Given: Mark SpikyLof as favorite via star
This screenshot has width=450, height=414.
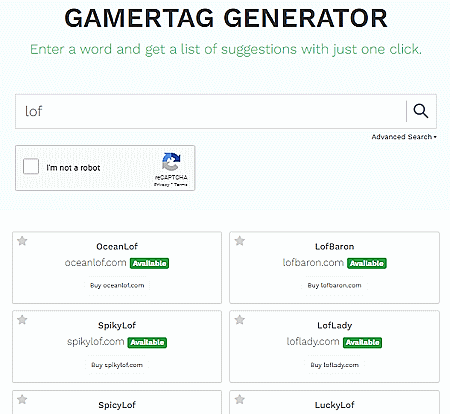Looking at the screenshot, I should pos(22,320).
